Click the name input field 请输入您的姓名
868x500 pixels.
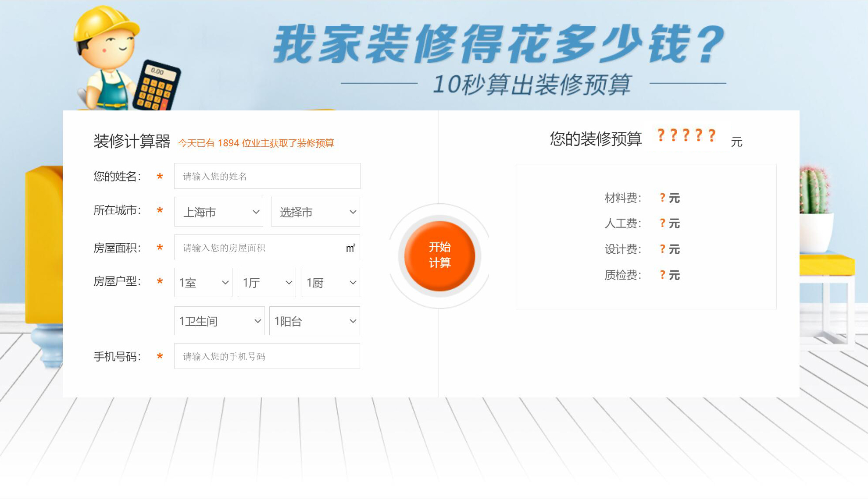click(x=267, y=176)
